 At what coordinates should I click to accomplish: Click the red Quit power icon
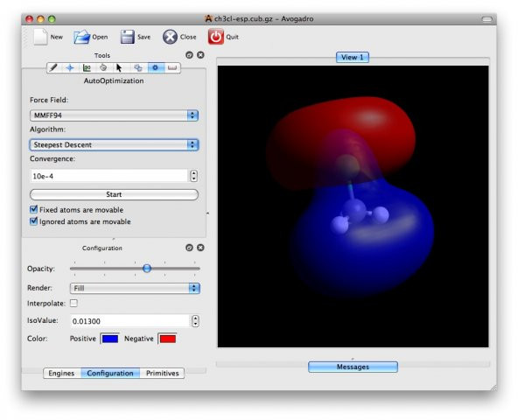point(216,37)
